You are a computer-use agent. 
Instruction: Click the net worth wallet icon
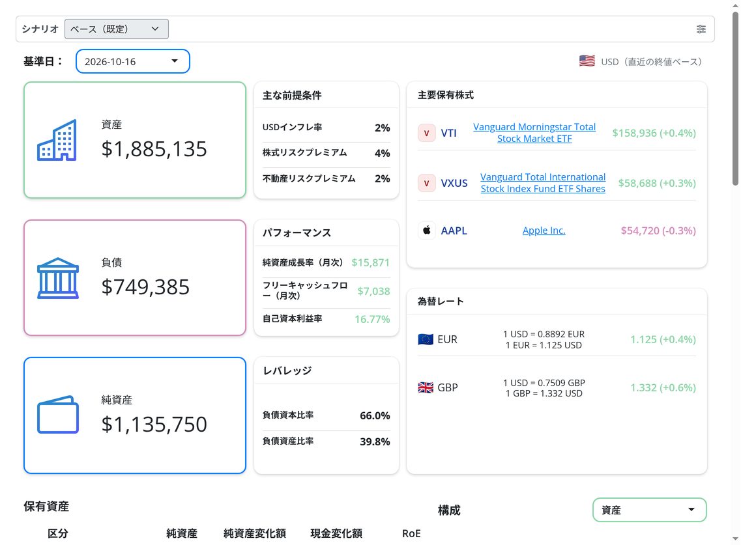[58, 415]
